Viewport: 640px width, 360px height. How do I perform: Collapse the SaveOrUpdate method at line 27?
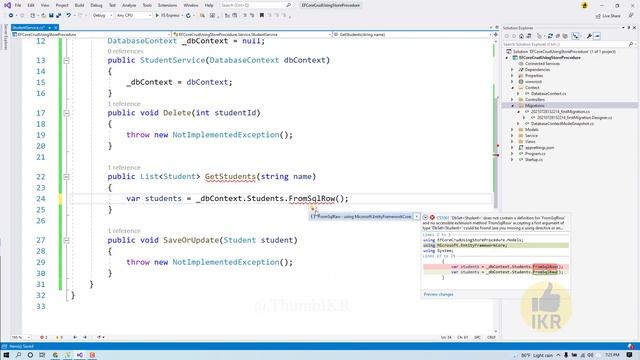point(66,240)
